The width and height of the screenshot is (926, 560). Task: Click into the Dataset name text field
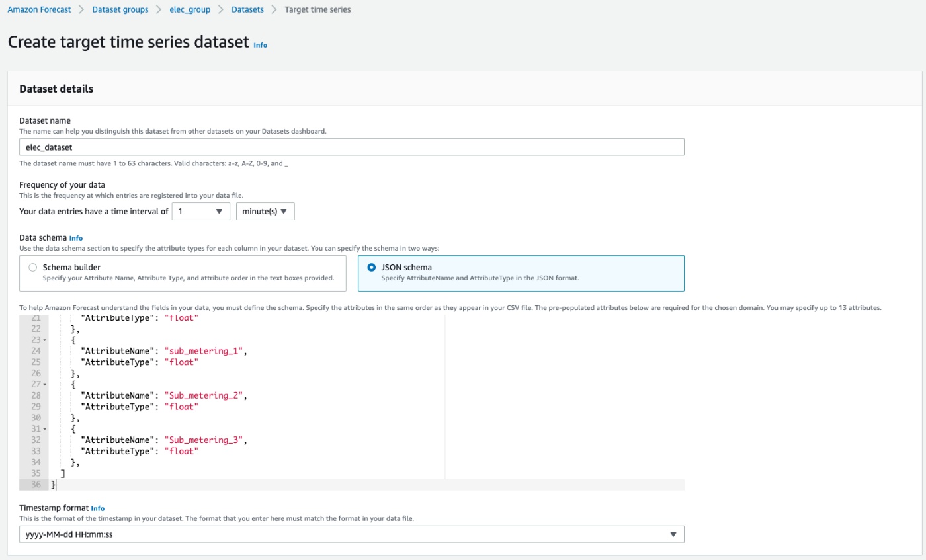[x=351, y=147]
